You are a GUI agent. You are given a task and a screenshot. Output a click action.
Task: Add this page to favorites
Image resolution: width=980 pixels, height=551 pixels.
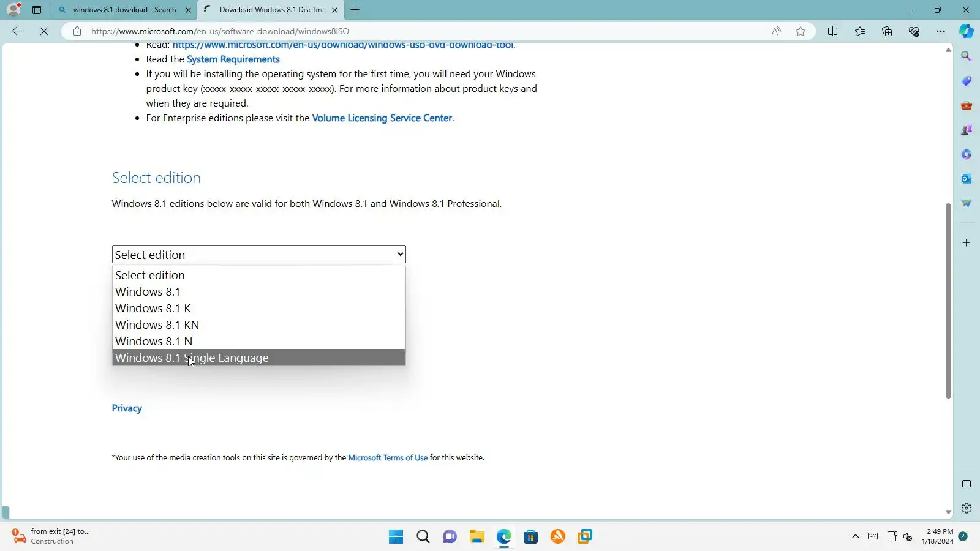coord(801,31)
